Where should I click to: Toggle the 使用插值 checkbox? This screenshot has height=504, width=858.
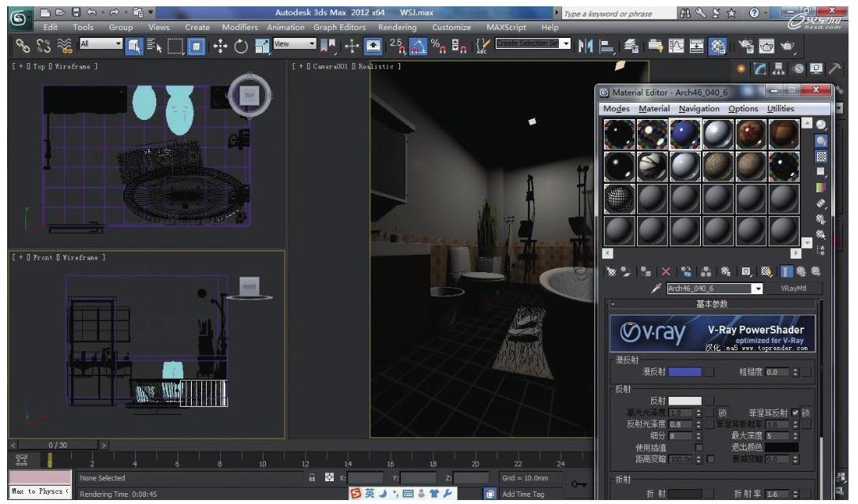(699, 448)
